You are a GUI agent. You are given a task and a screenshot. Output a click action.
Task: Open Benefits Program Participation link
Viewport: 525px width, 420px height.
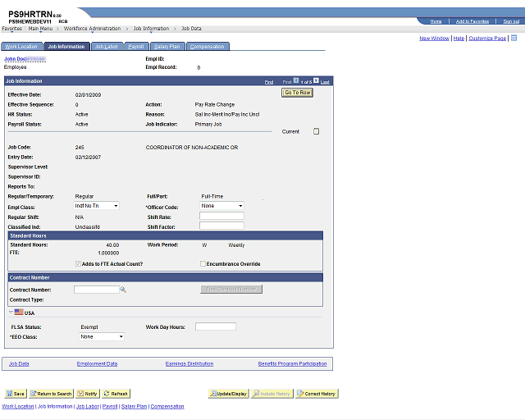click(x=292, y=363)
